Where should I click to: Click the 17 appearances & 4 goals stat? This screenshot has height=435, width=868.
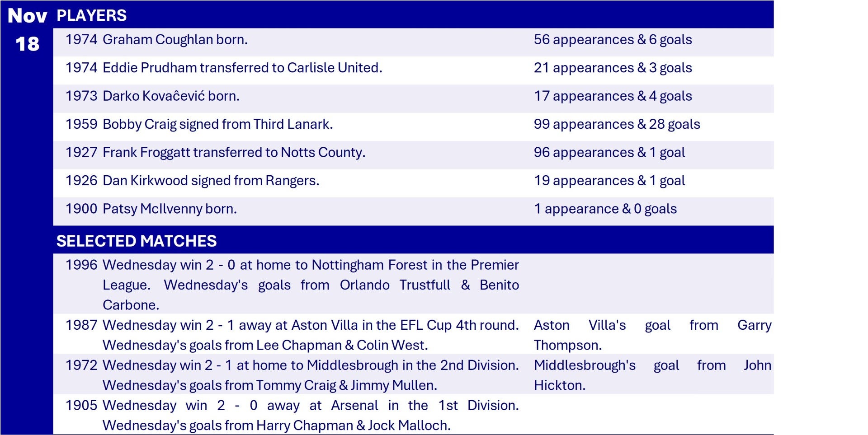(x=613, y=96)
